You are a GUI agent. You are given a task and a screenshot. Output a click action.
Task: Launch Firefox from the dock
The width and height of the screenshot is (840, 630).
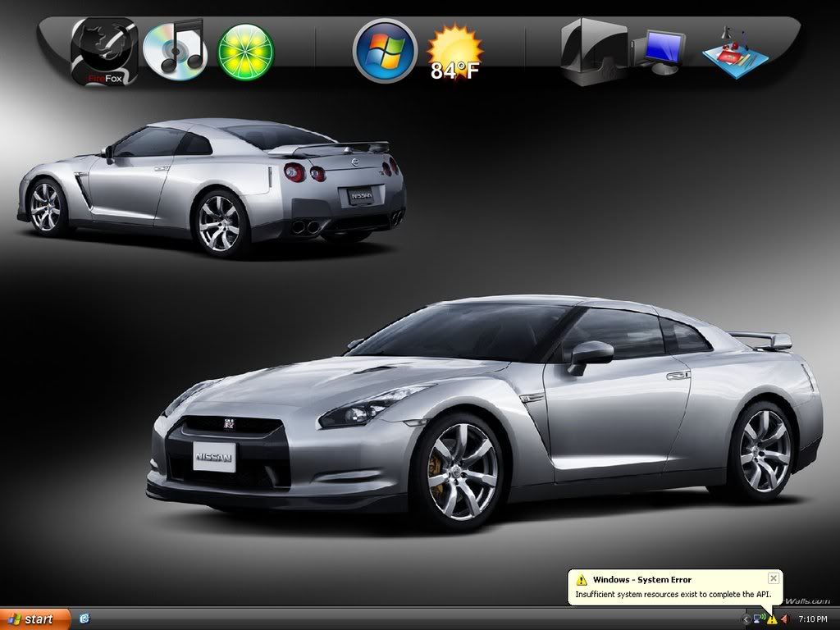click(104, 52)
